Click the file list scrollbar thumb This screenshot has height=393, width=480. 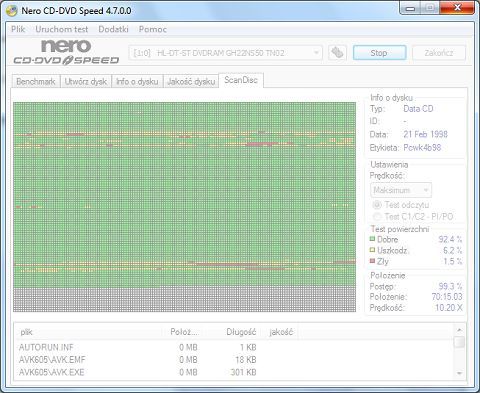[x=460, y=342]
